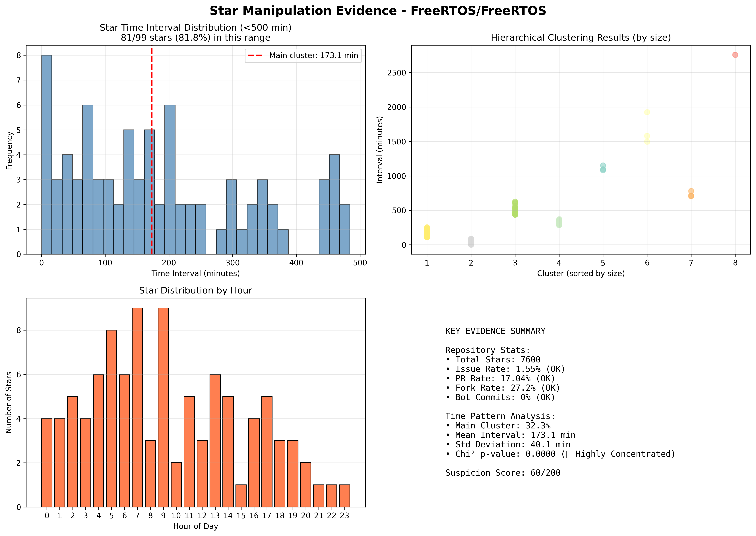
Task: Click the 'Mean Interval: 173.1 min' line
Action: (x=510, y=435)
